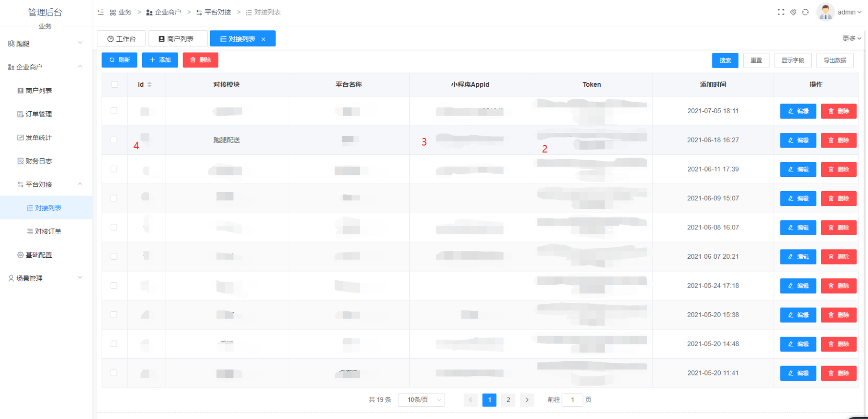Viewport: 868px width, 419px height.
Task: Click the fullscreen icon in top bar
Action: 781,12
